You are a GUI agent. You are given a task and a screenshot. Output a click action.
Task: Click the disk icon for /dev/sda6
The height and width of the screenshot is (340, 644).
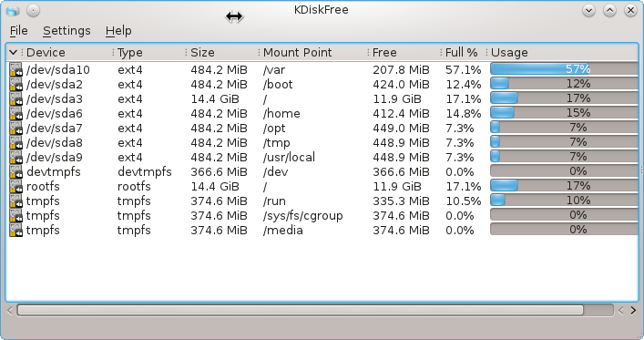click(16, 113)
